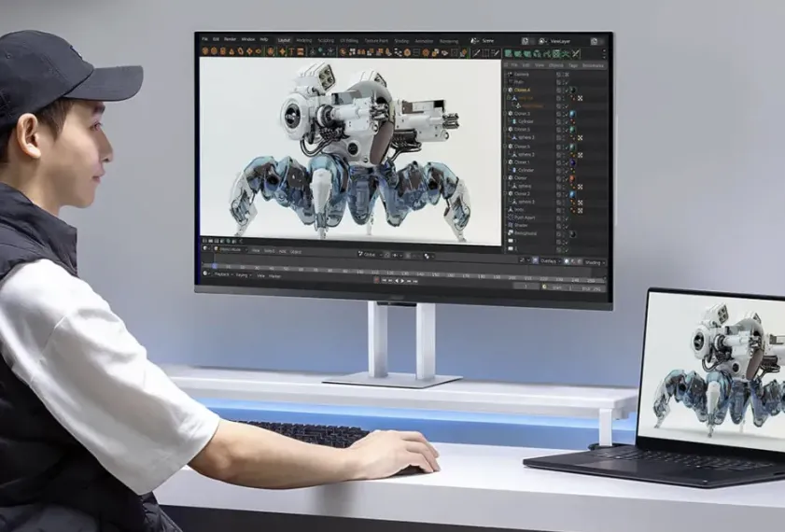
Task: Click the Cloner.4 generator icon
Action: 511,90
